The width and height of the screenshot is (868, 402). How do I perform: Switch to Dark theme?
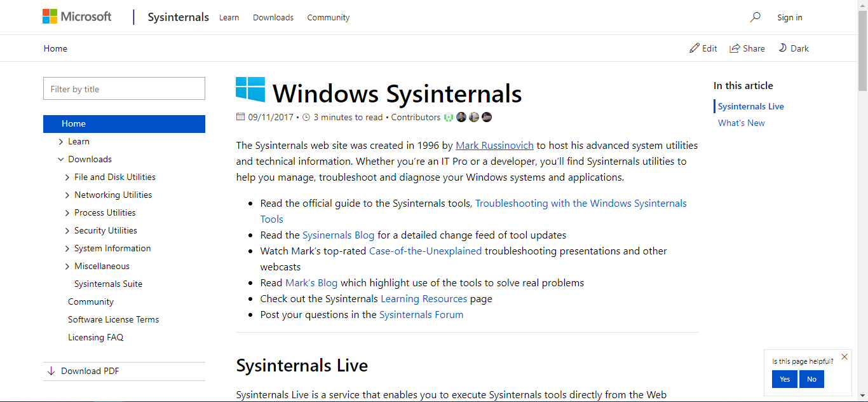794,48
